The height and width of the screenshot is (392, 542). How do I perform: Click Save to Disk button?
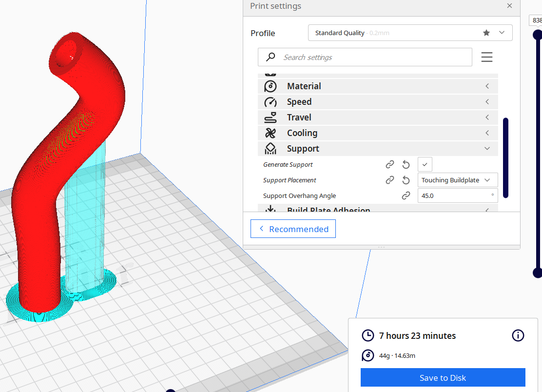[443, 377]
